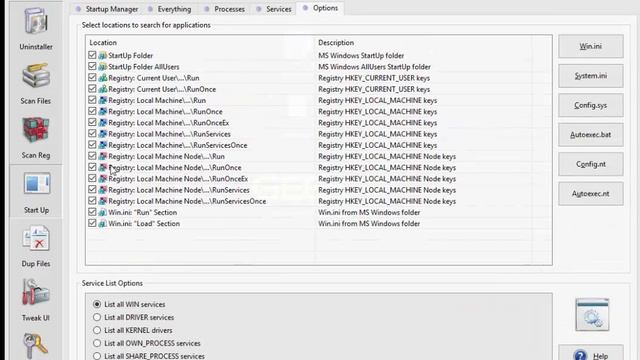Image resolution: width=640 pixels, height=360 pixels.
Task: Switch to the Startup Manager tab
Action: (107, 9)
